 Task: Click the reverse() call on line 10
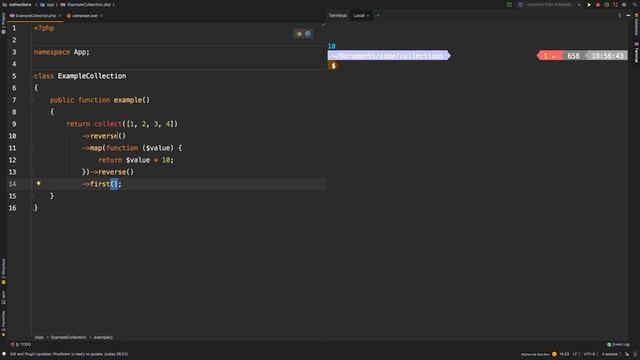coord(108,136)
